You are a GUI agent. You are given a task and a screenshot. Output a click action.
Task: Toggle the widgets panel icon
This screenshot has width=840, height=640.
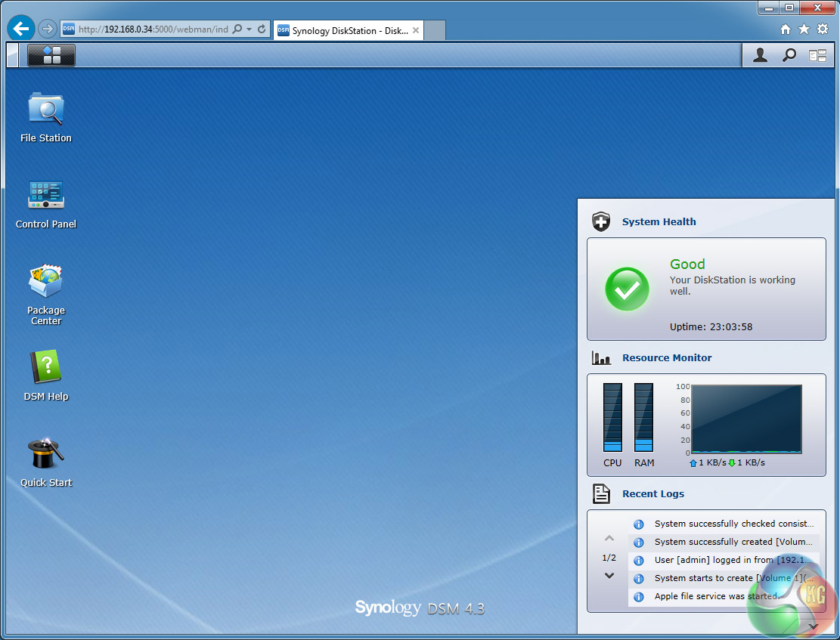[x=817, y=55]
